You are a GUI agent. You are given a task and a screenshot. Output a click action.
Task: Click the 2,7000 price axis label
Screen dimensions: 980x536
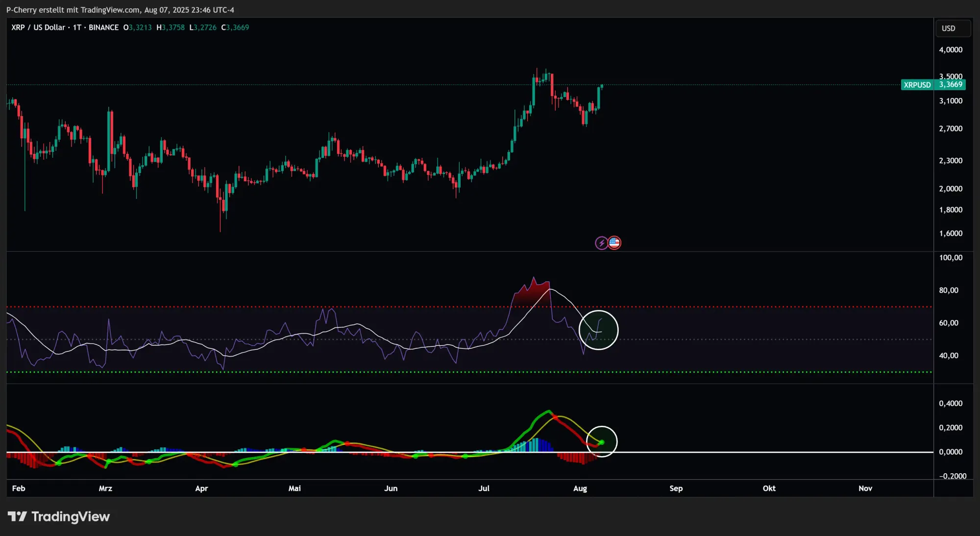pos(951,129)
